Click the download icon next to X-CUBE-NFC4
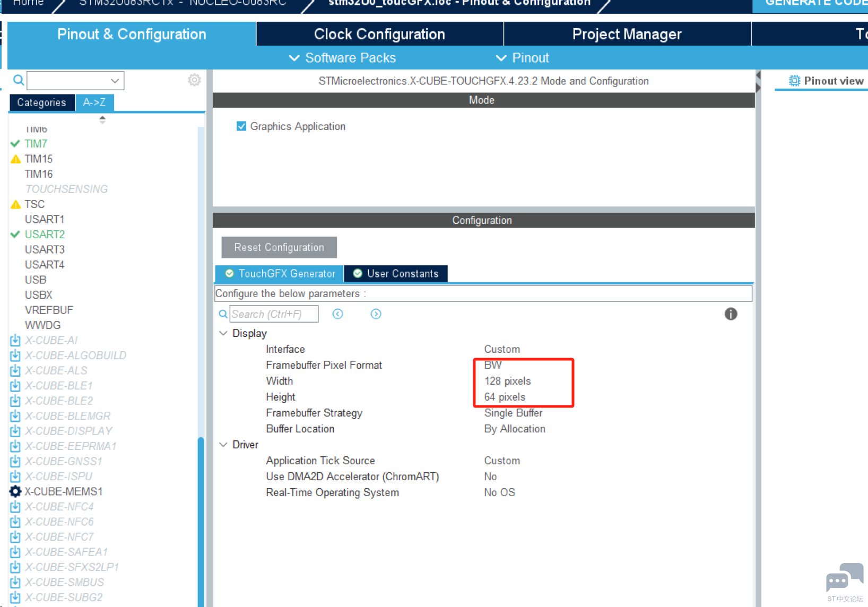The height and width of the screenshot is (607, 868). [15, 507]
